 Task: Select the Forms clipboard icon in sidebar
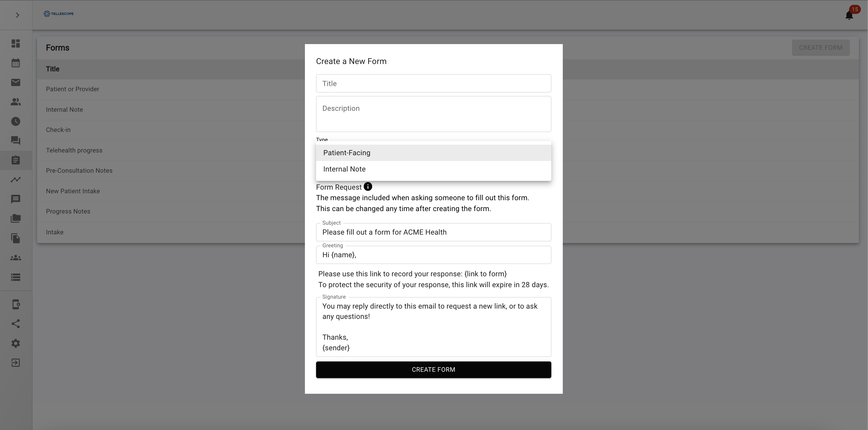pos(15,160)
